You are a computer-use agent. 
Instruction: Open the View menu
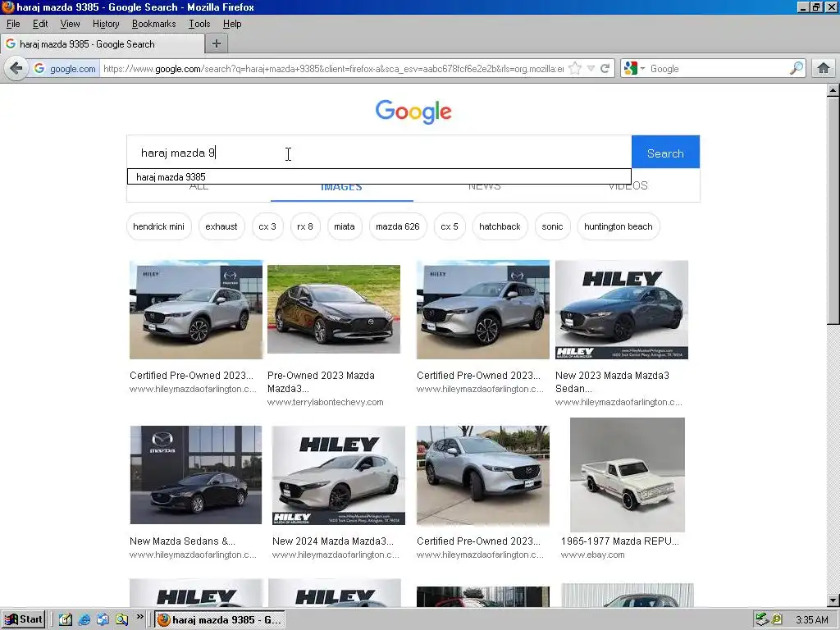(x=70, y=24)
